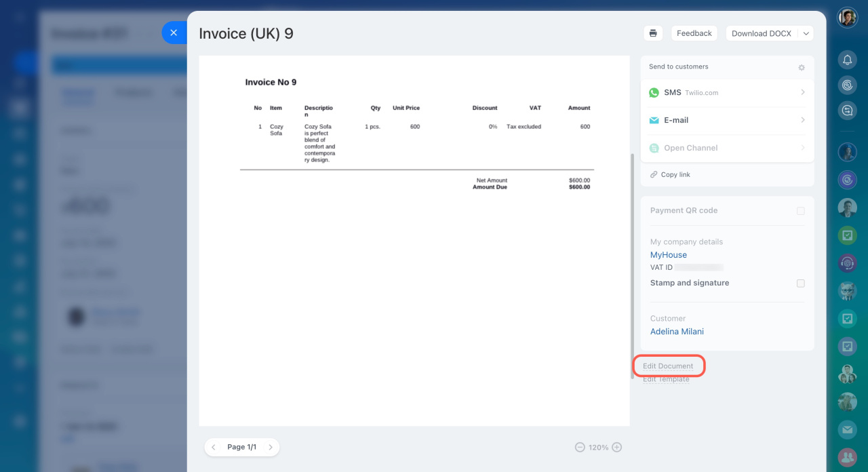Zoom out the document preview with minus
868x472 pixels.
point(580,448)
